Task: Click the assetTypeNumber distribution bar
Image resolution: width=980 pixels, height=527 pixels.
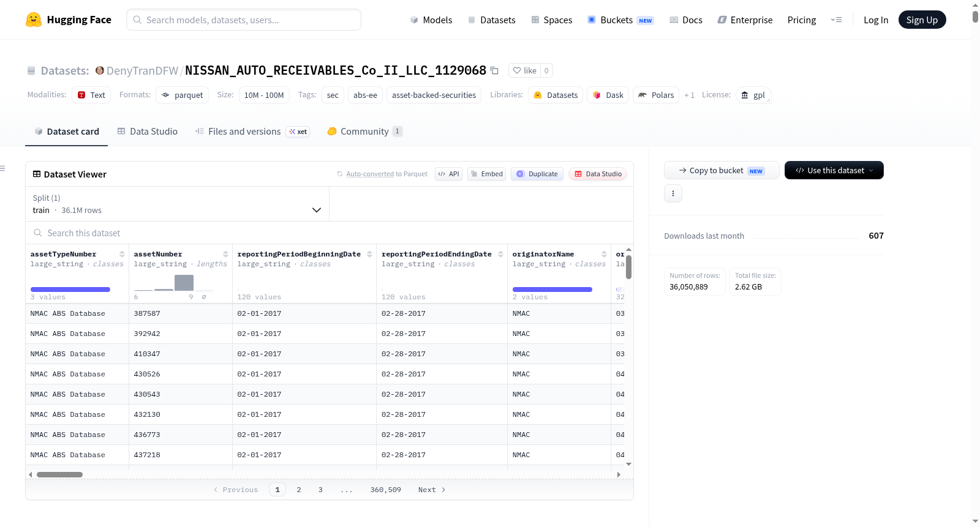Action: [70, 290]
